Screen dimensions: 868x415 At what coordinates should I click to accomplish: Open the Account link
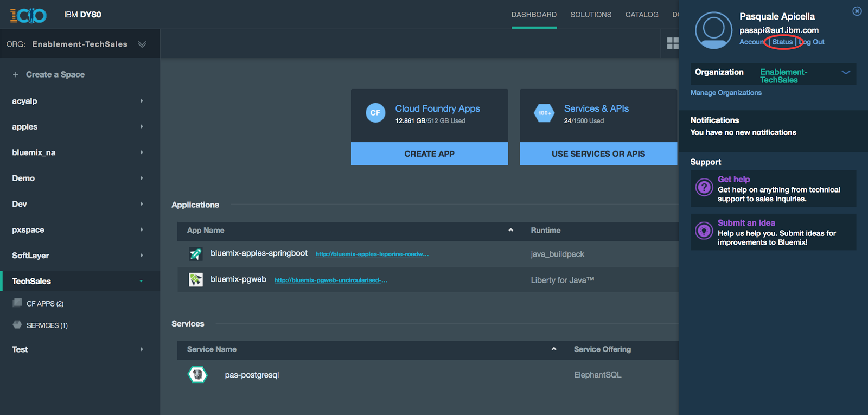click(x=752, y=42)
